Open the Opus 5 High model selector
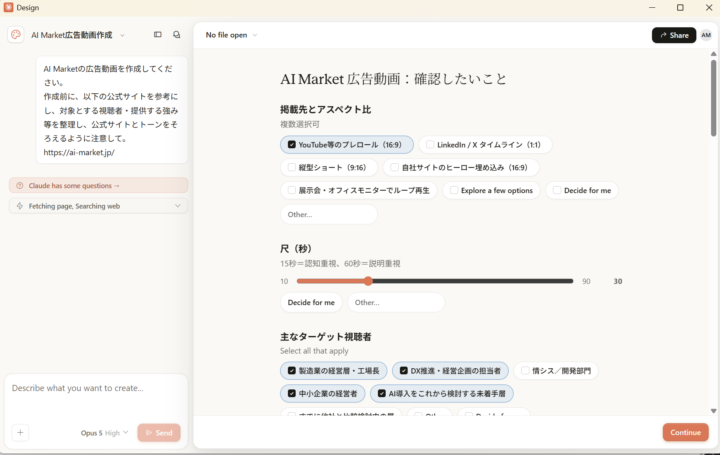 (104, 433)
